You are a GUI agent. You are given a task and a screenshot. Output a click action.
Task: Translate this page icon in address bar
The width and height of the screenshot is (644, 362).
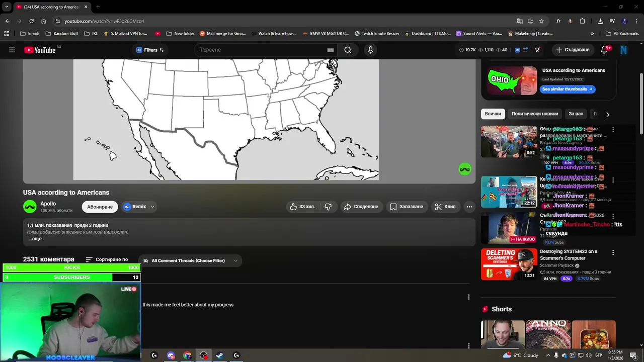pyautogui.click(x=520, y=21)
